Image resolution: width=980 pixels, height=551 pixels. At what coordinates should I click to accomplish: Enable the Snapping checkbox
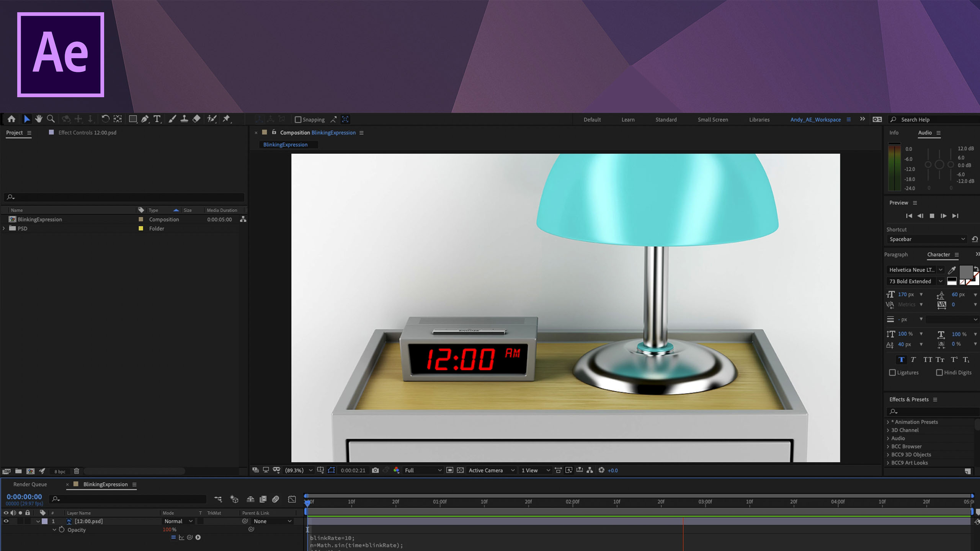(298, 119)
